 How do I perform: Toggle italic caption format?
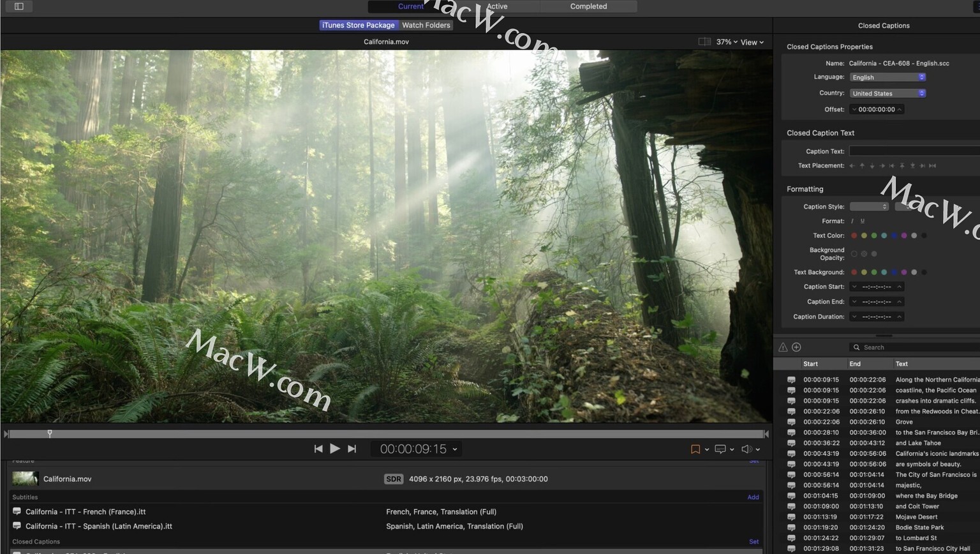(852, 221)
